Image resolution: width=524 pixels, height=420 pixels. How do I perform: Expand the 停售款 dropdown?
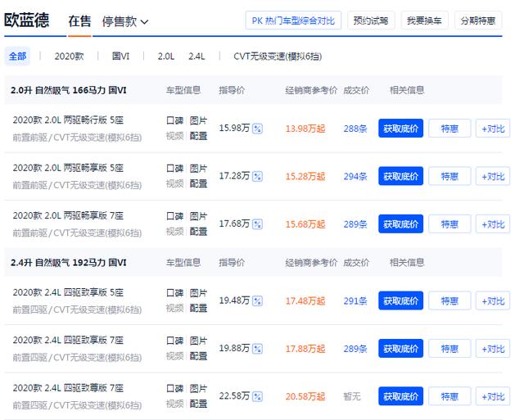pos(125,22)
